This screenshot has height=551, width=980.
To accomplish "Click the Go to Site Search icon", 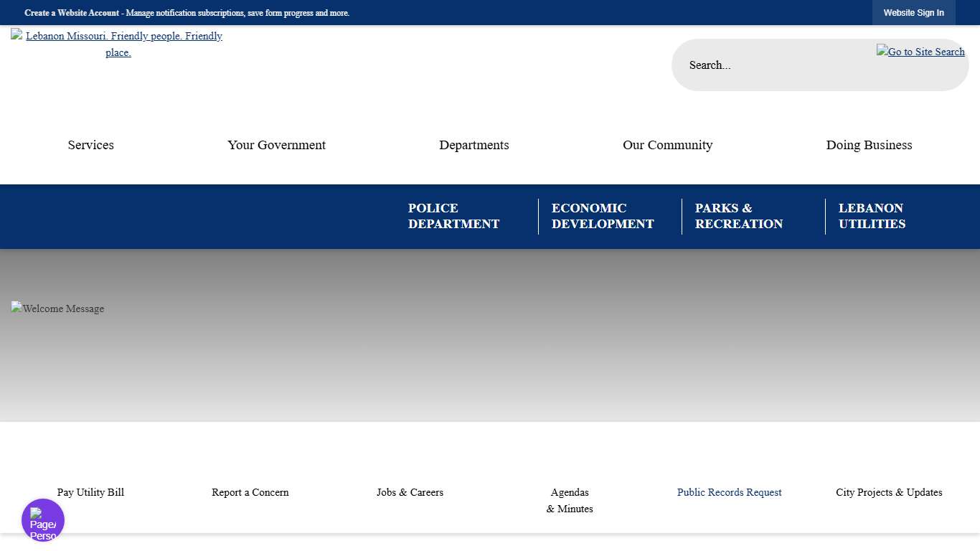I will (920, 52).
